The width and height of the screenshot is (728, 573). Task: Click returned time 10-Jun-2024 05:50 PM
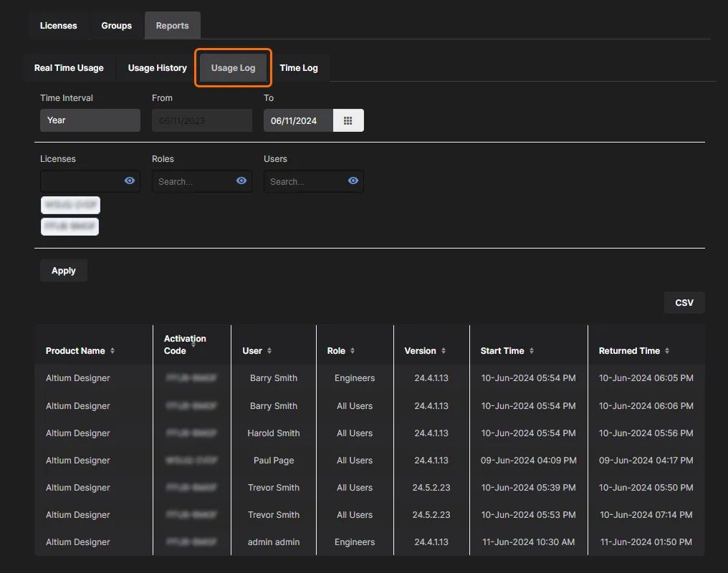tap(646, 488)
